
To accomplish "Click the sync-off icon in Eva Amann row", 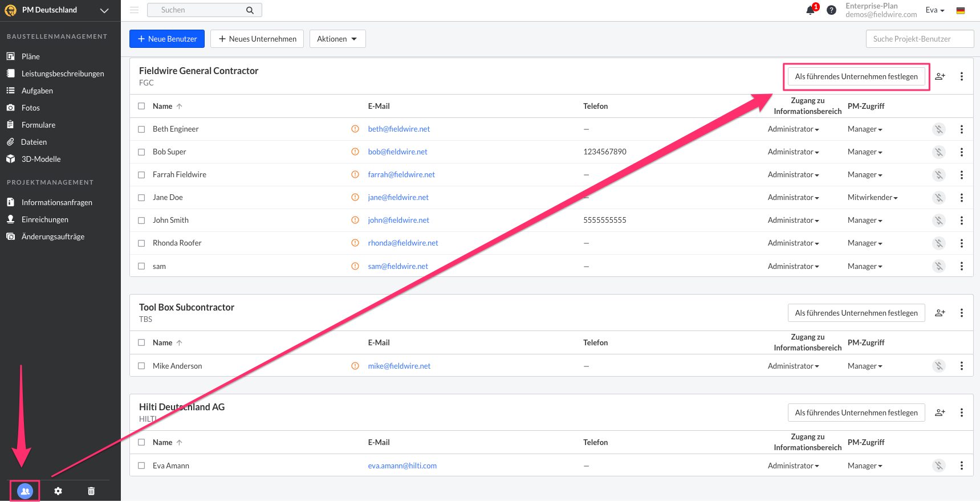I will tap(938, 466).
